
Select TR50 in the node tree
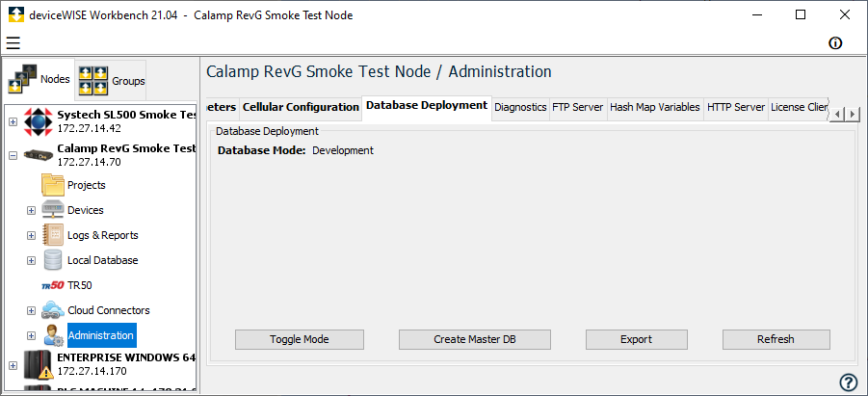[80, 286]
